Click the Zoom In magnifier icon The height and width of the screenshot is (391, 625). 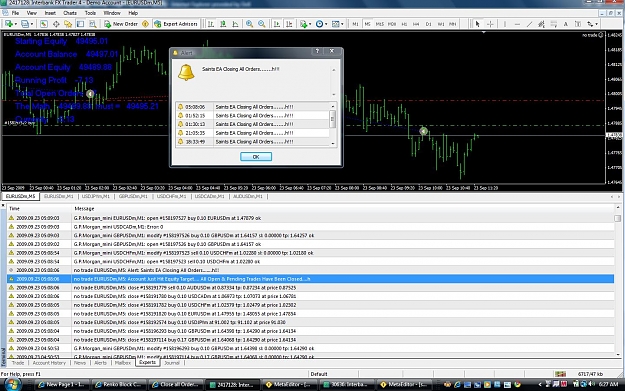(x=250, y=24)
